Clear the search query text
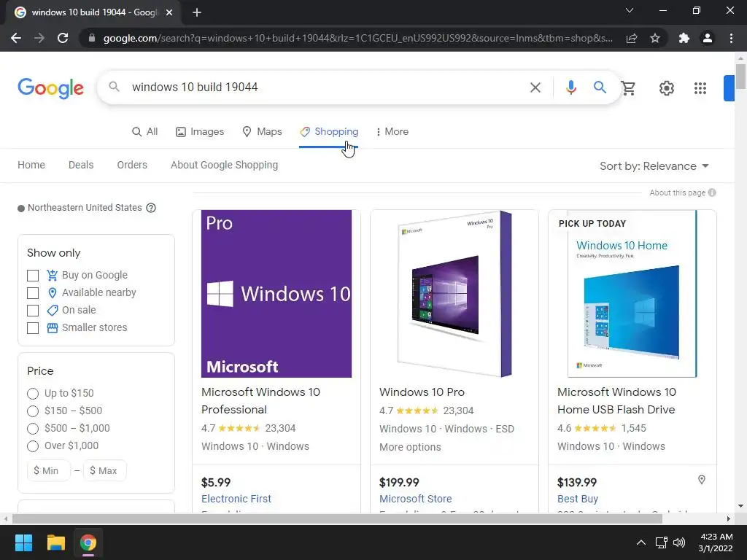The width and height of the screenshot is (747, 560). [x=535, y=87]
